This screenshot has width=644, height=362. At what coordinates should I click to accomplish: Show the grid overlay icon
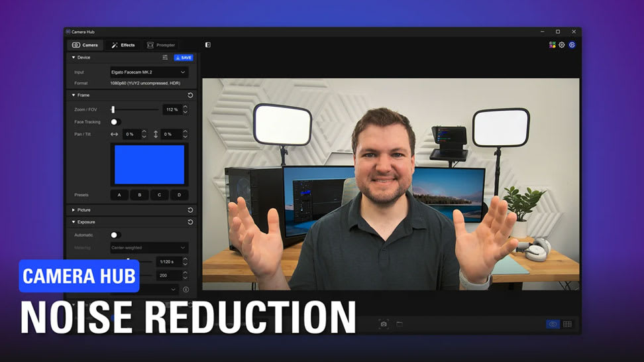[x=568, y=324]
